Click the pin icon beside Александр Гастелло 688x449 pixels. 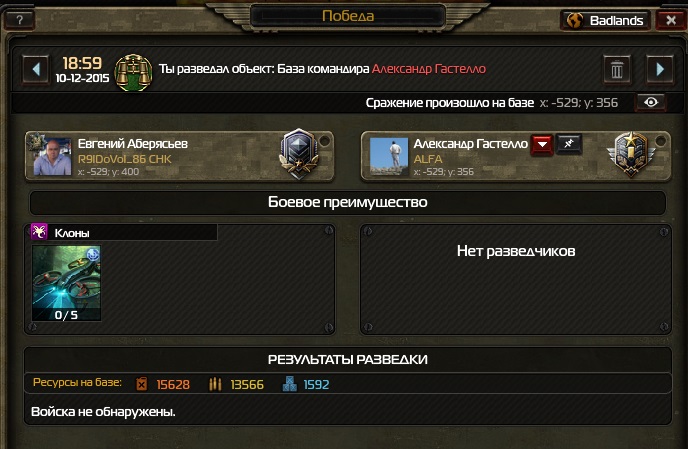(569, 144)
